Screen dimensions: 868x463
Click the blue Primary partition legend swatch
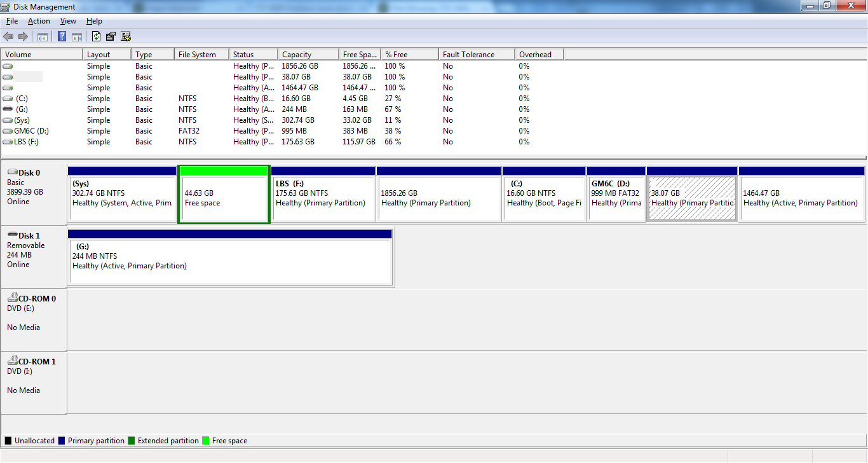point(62,440)
